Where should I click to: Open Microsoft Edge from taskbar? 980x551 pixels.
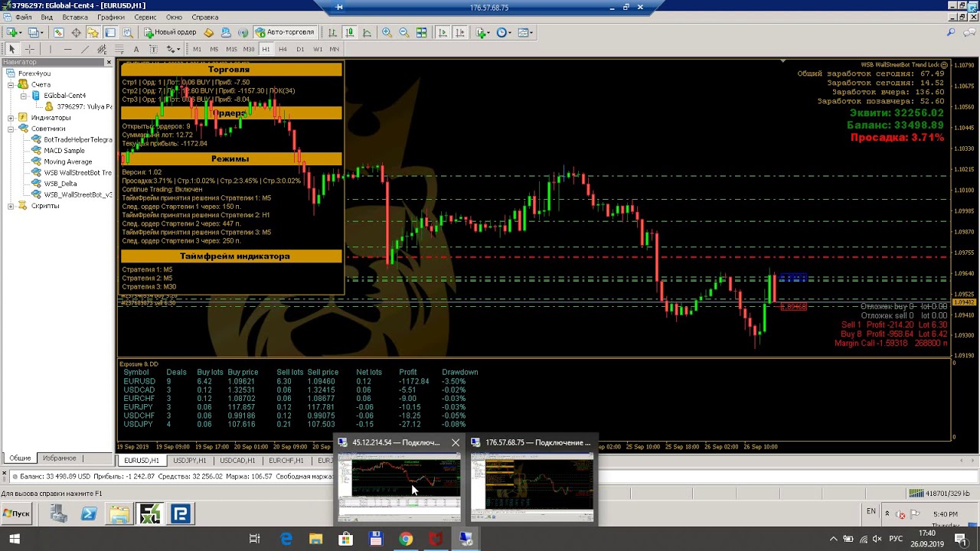[x=286, y=540]
